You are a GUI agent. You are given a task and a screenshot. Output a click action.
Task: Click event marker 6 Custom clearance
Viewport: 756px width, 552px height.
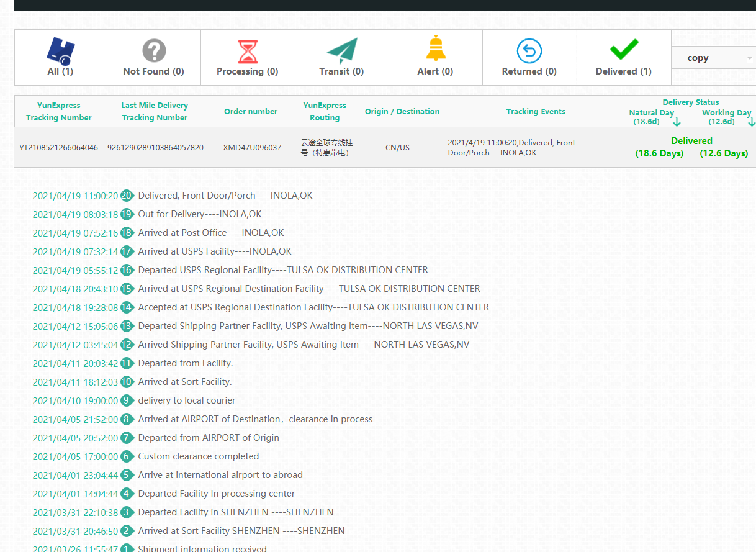tap(127, 456)
